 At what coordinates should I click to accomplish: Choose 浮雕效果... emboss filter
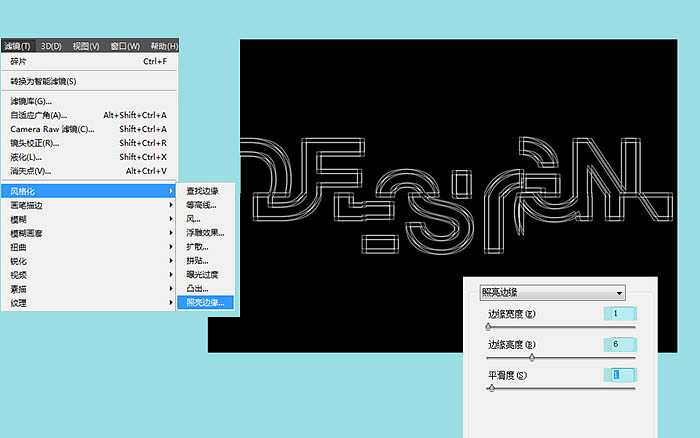coord(205,232)
